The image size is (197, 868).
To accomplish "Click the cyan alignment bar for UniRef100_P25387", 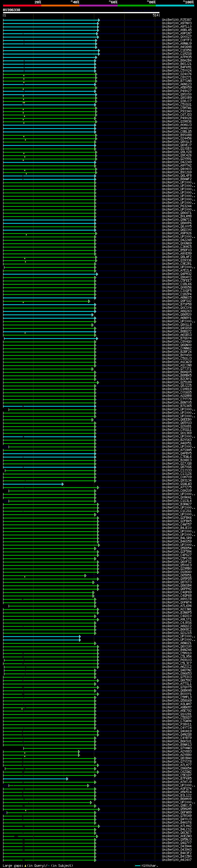I will (51, 20).
